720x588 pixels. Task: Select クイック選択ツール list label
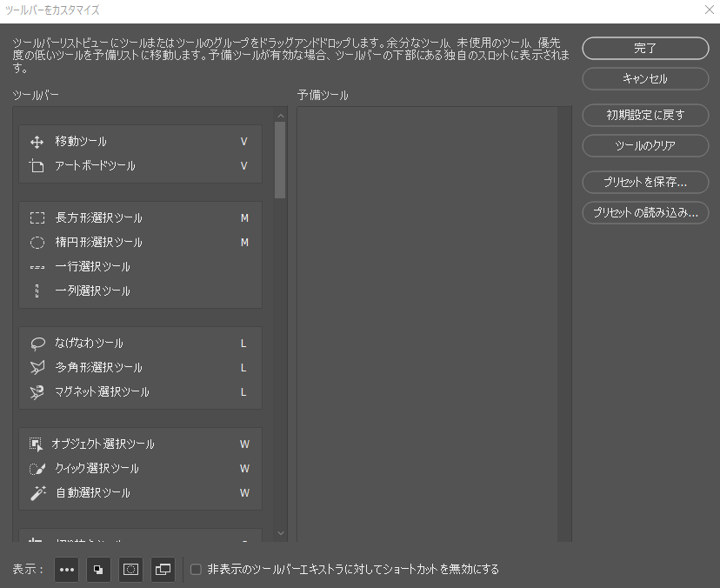(97, 469)
